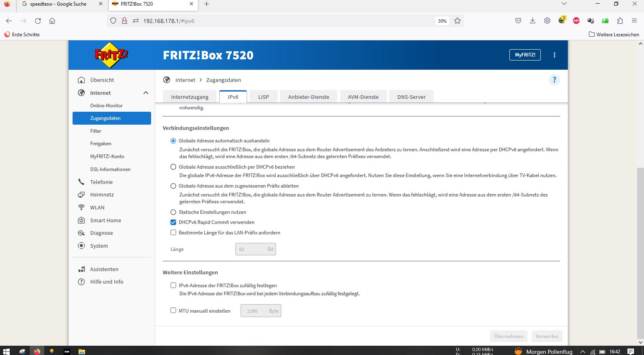Enable 'Bestimmte Länge für das LAN-Präfix anfordern'
The width and height of the screenshot is (644, 355).
pyautogui.click(x=173, y=232)
